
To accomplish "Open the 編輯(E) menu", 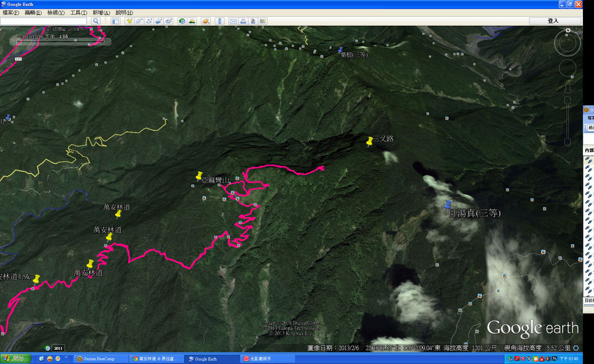I will 33,13.
